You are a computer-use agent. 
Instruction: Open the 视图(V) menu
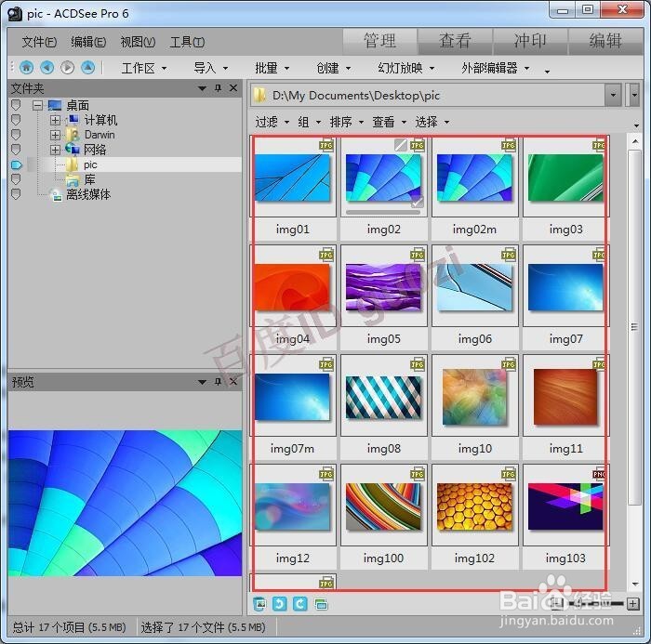click(x=138, y=42)
